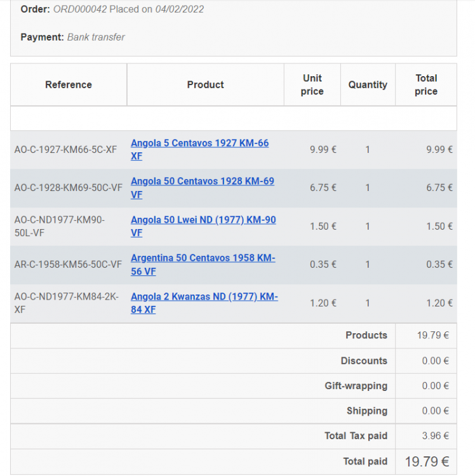Open Angola 50 Lwei ND (1977) KM-90 link

203,226
